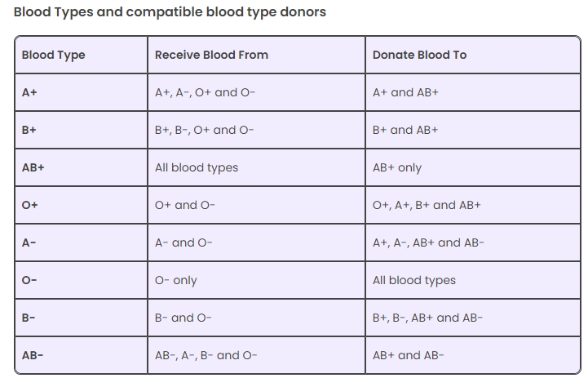Select the "Donate Blood To" column header
The height and width of the screenshot is (387, 588).
[419, 55]
